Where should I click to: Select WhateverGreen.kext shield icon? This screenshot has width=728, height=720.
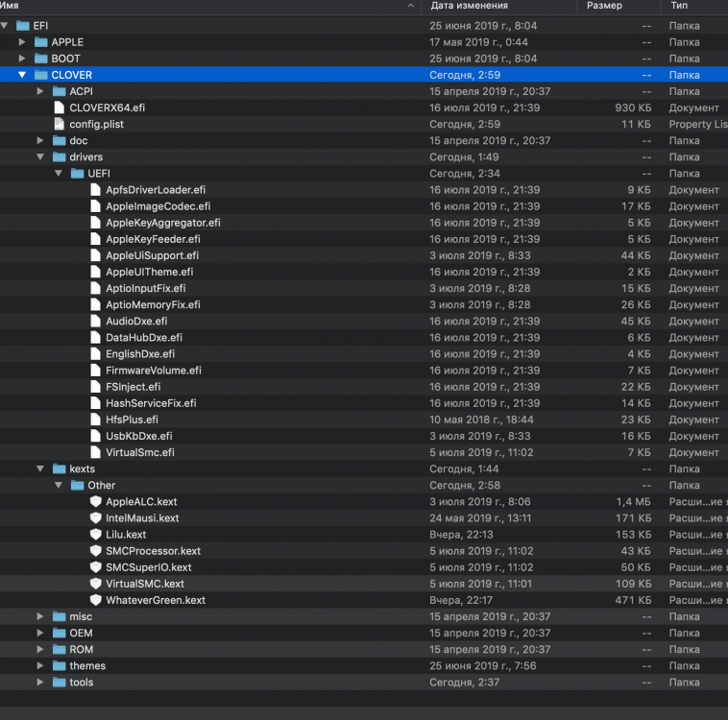point(96,600)
